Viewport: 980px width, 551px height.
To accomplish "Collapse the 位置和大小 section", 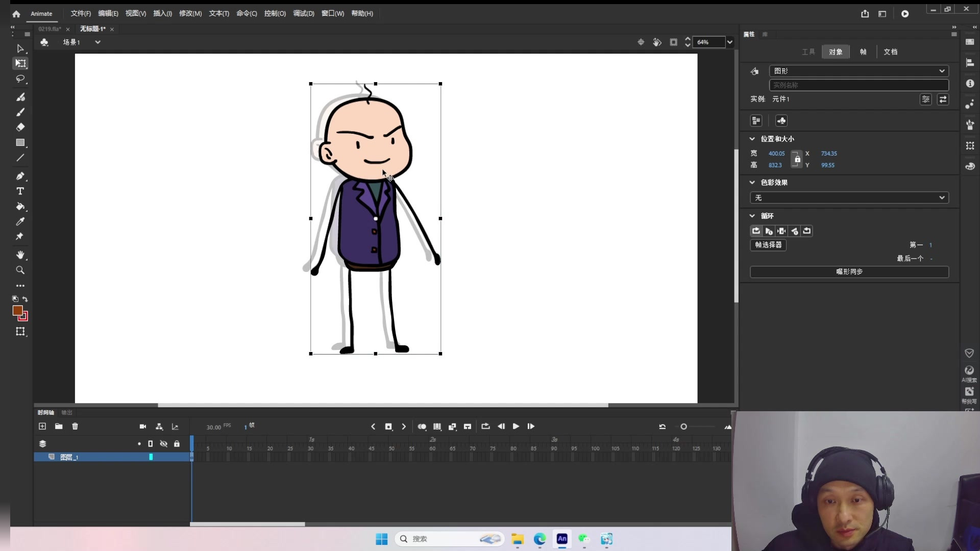I will (x=752, y=139).
